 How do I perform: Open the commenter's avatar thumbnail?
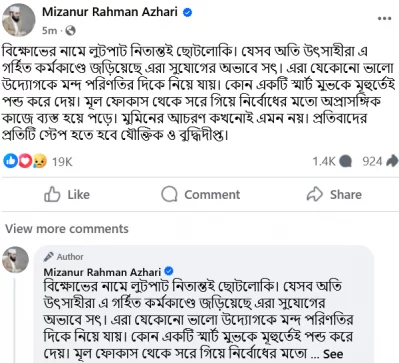[x=15, y=260]
